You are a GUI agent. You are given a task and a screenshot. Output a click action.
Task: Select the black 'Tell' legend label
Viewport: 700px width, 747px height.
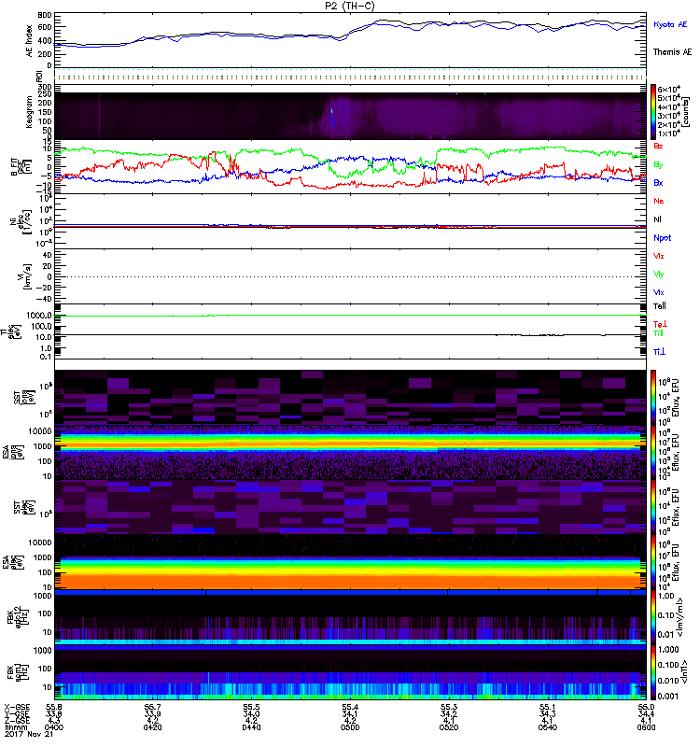point(660,306)
